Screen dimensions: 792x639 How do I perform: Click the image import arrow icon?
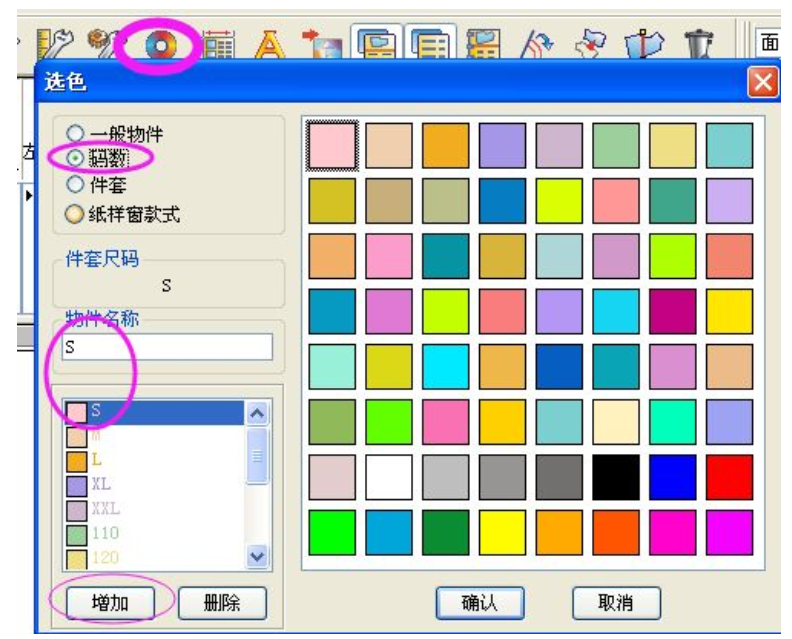coord(321,44)
